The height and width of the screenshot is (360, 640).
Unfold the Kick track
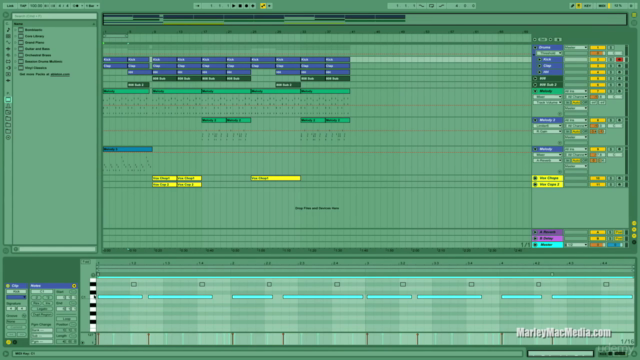pos(540,60)
